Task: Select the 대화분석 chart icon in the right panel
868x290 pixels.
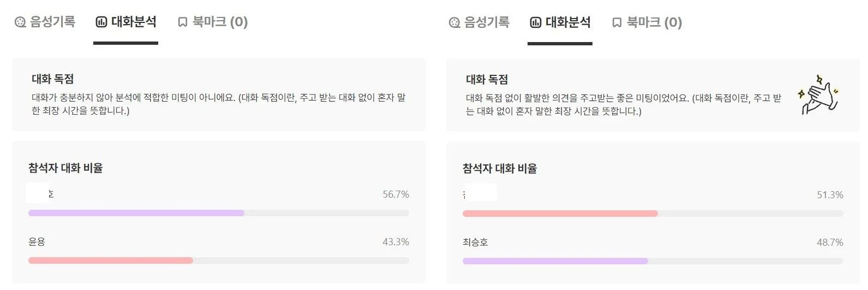Action: 536,23
